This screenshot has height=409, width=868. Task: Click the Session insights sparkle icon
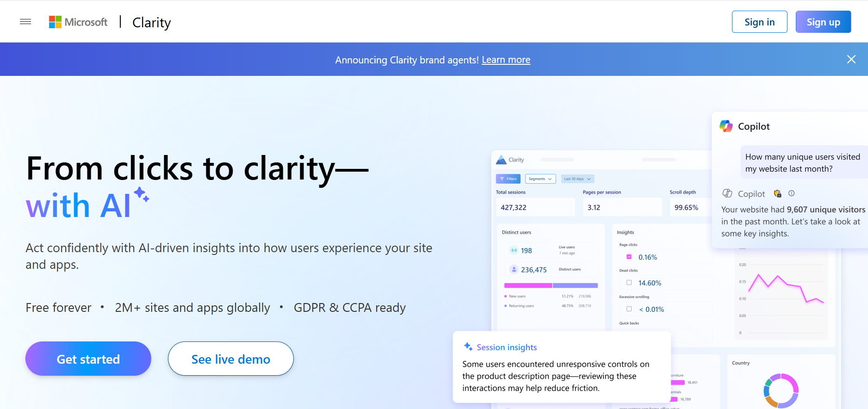[x=468, y=347]
